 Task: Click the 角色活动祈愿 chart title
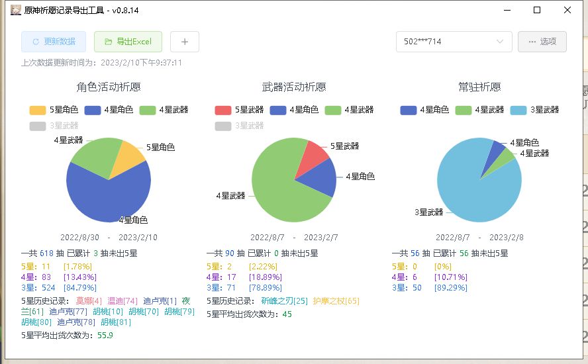pos(109,87)
